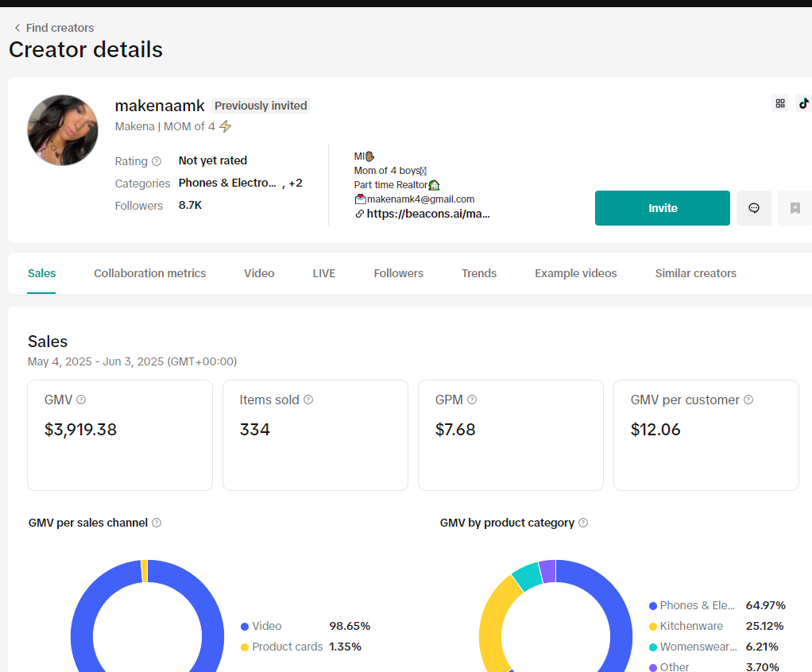Click the chat message icon button
The height and width of the screenshot is (672, 812).
[x=753, y=208]
